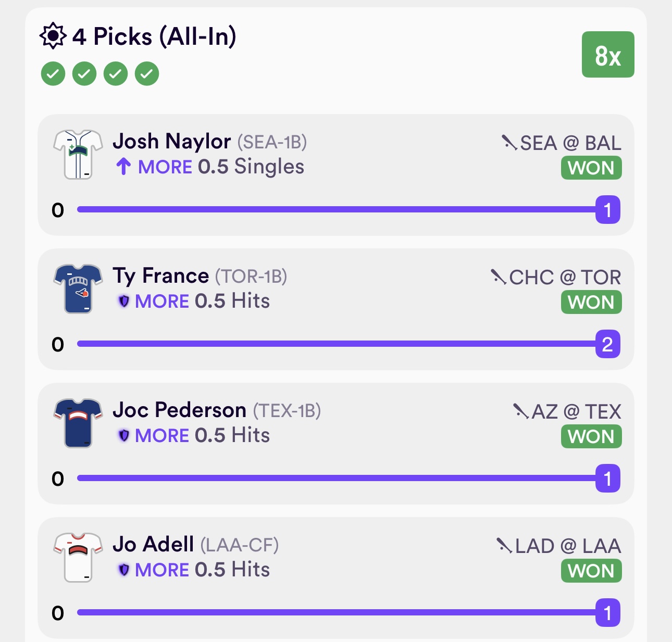Click the WON badge for Josh Naylor
The image size is (672, 642).
tap(591, 168)
